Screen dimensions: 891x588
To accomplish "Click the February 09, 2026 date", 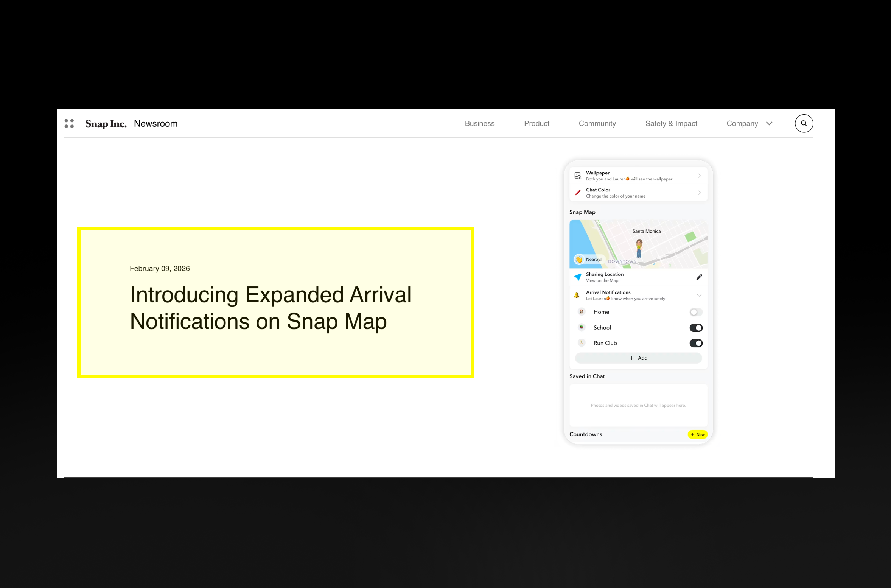I will [160, 268].
